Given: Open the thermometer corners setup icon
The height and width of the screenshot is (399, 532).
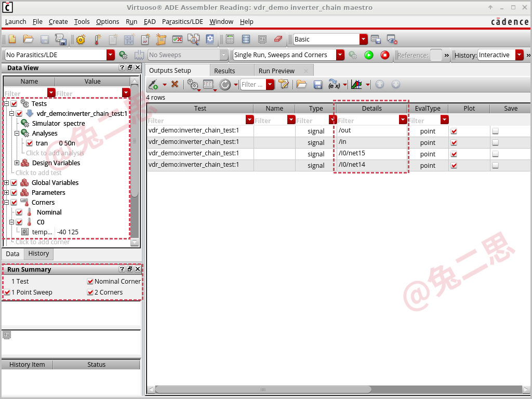Looking at the screenshot, I should (x=97, y=39).
